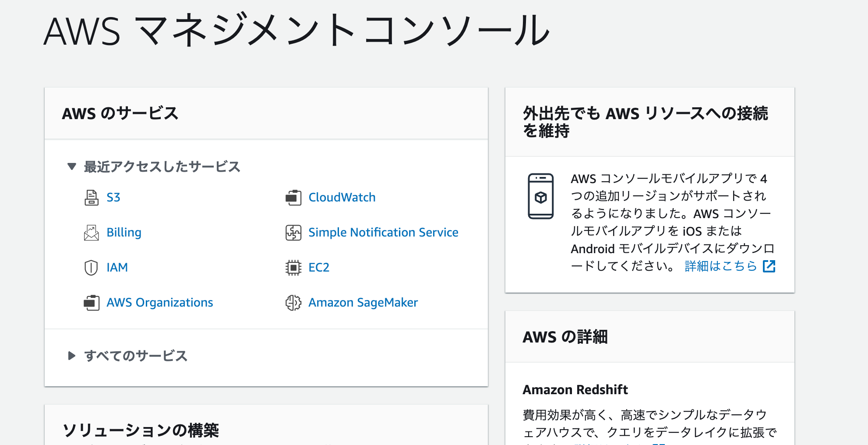868x445 pixels.
Task: Go to IAM service
Action: pos(117,268)
